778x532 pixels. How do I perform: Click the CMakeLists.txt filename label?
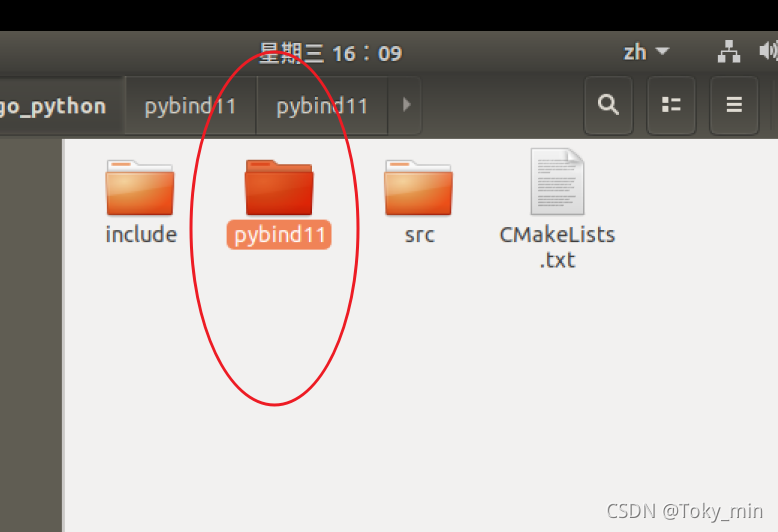click(557, 247)
